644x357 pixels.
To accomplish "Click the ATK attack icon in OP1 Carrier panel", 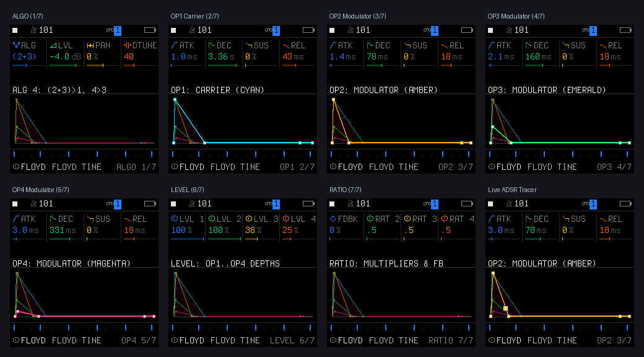I will pyautogui.click(x=175, y=45).
